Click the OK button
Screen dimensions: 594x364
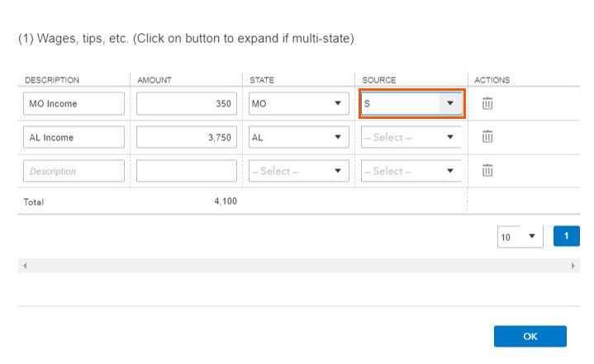(530, 337)
